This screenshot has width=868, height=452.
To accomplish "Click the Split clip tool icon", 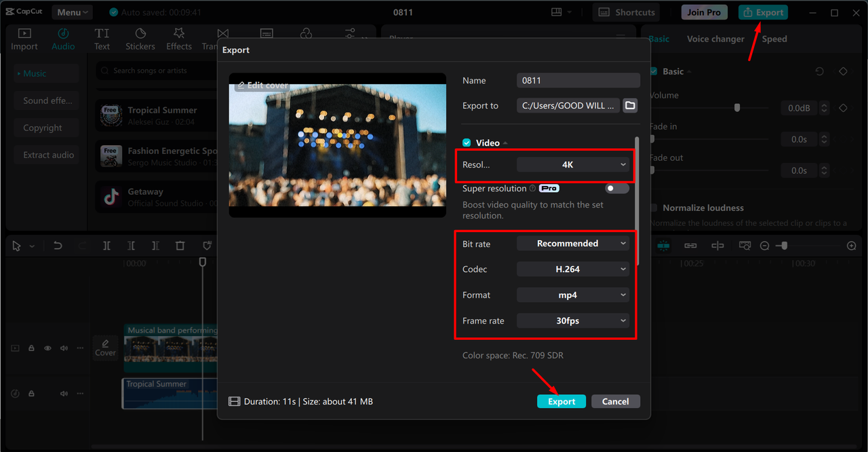I will point(106,246).
